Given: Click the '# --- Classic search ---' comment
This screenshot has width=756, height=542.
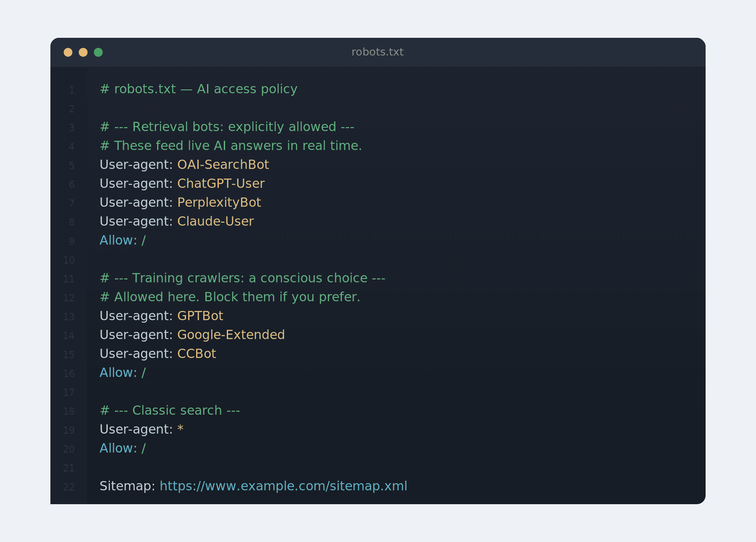Looking at the screenshot, I should coord(170,410).
